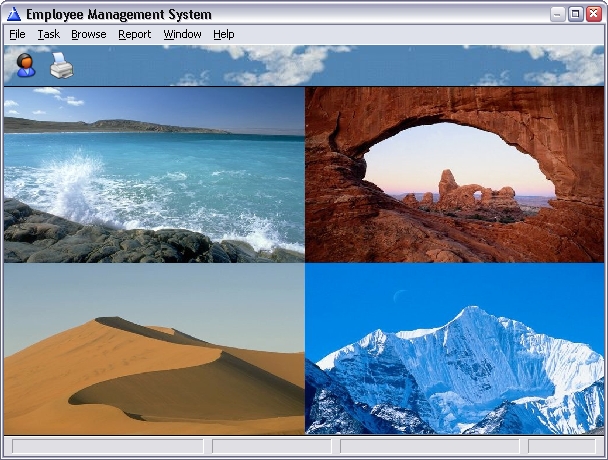Minimize the Employee Management System window
The width and height of the screenshot is (608, 460).
tap(557, 14)
